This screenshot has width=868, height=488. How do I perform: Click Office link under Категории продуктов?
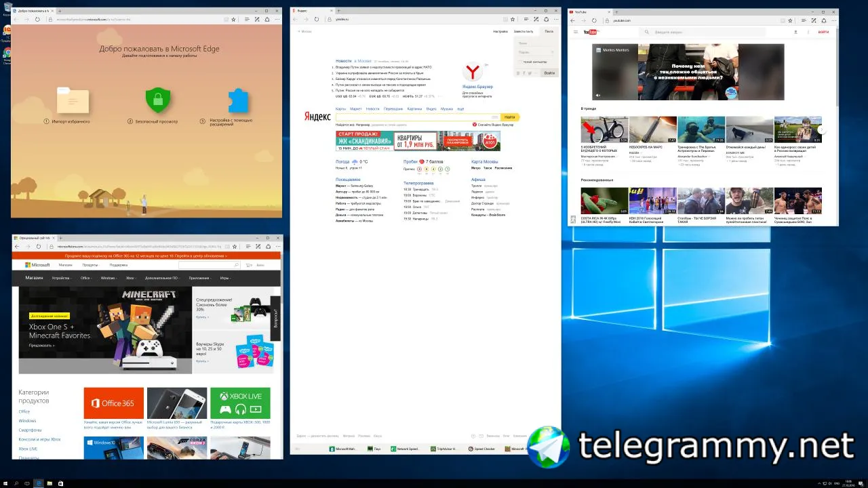pyautogui.click(x=24, y=411)
